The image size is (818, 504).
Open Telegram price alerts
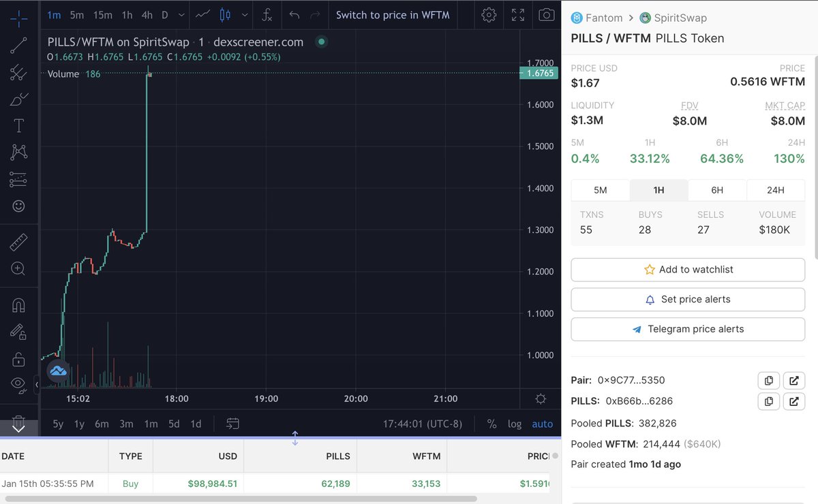(x=688, y=329)
